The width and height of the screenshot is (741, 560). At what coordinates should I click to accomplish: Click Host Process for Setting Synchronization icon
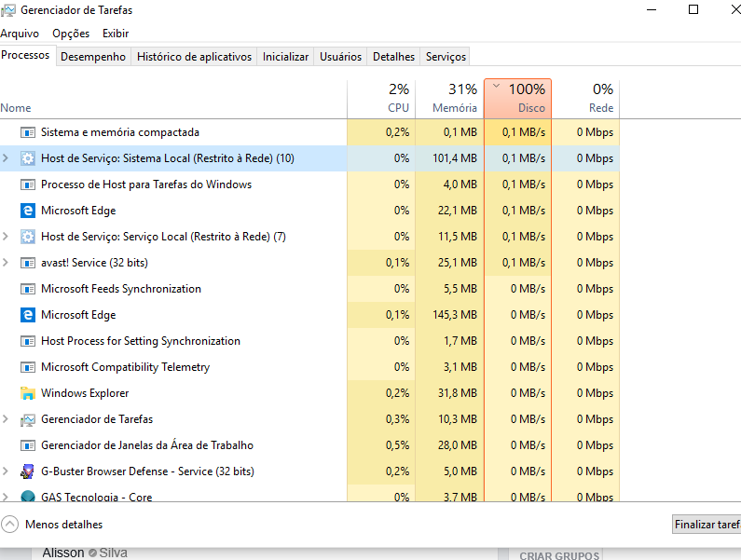tap(28, 341)
